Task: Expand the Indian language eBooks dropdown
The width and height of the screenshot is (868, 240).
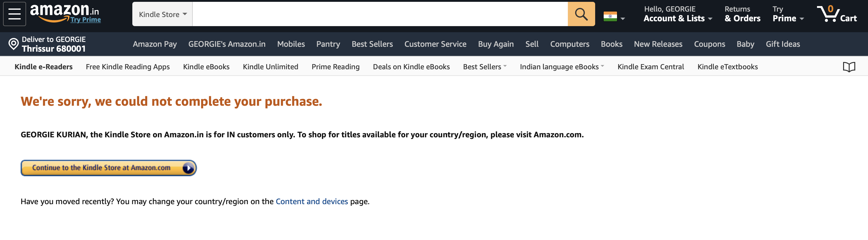Action: point(561,67)
